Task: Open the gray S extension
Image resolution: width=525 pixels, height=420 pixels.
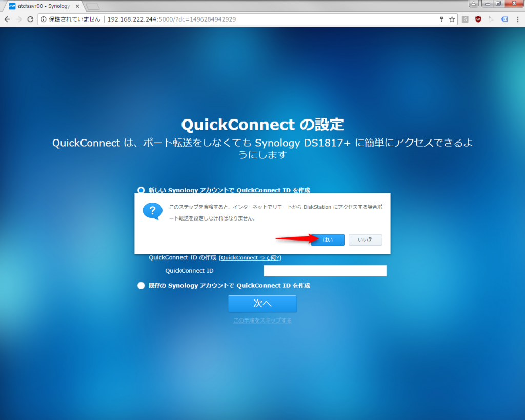Action: (465, 19)
